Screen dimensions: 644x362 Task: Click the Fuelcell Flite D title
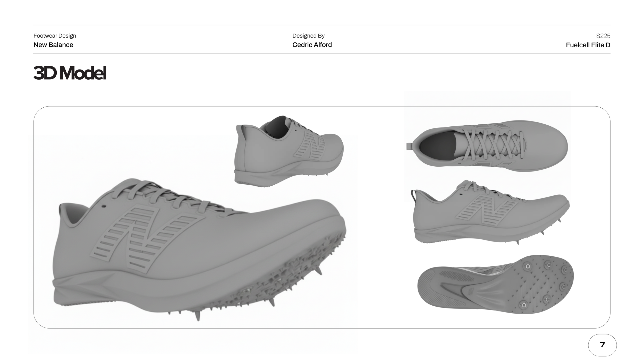click(x=588, y=45)
